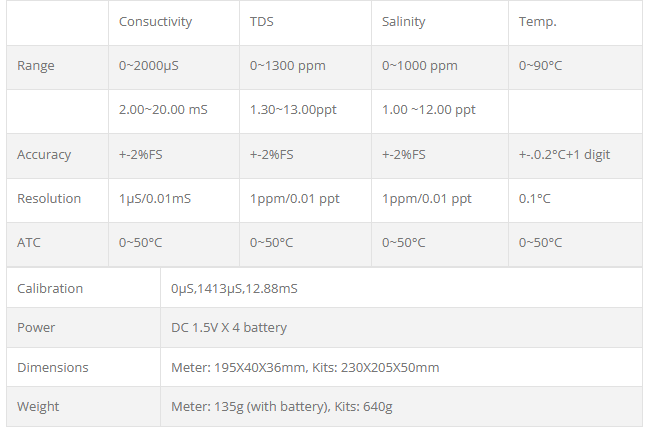Viewport: 649px width, 434px height.
Task: Select the 0~90°C temperature range cell
Action: (x=541, y=66)
